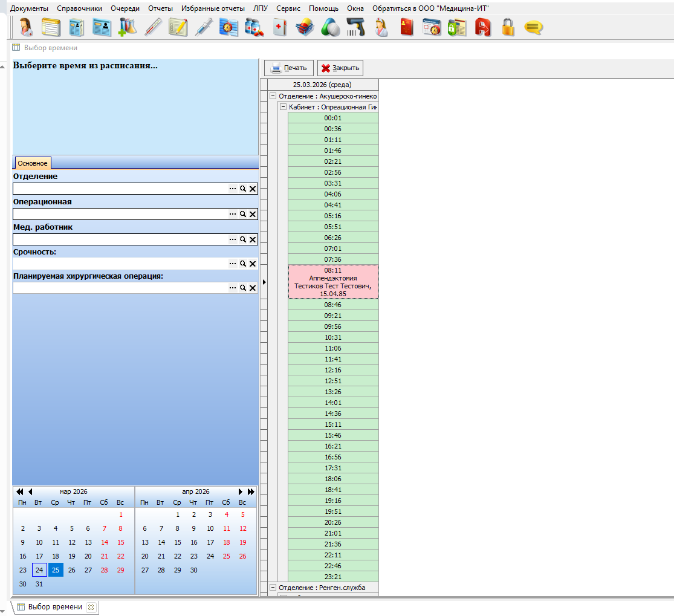Open the yellow chat bubble icon
674x616 pixels.
coord(533,28)
